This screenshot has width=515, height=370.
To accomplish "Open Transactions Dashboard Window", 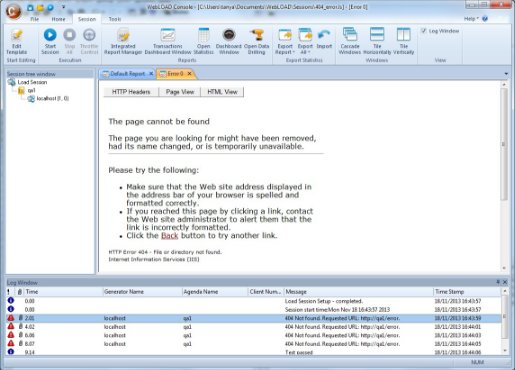I will (x=168, y=41).
